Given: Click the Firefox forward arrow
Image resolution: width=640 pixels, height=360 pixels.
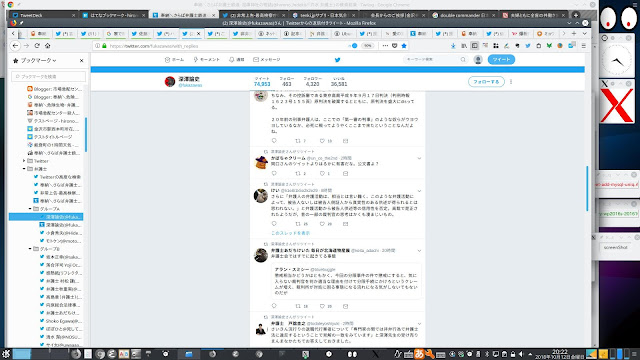Looking at the screenshot, I should tap(26, 46).
